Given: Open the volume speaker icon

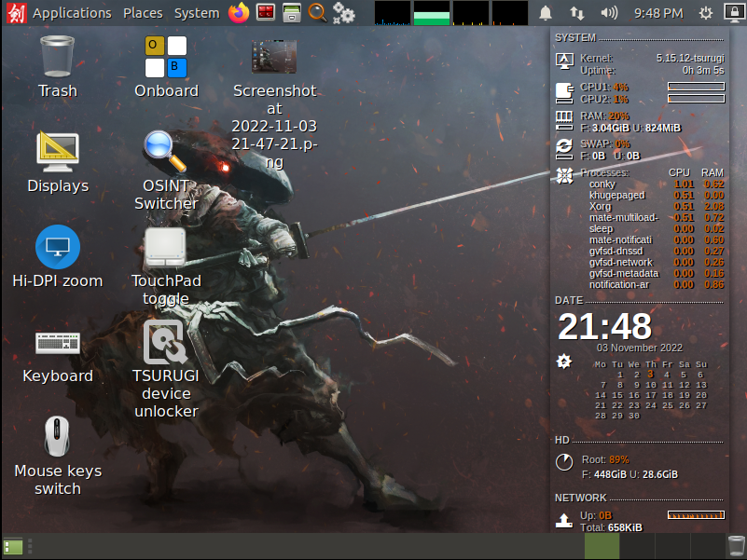Looking at the screenshot, I should 609,13.
